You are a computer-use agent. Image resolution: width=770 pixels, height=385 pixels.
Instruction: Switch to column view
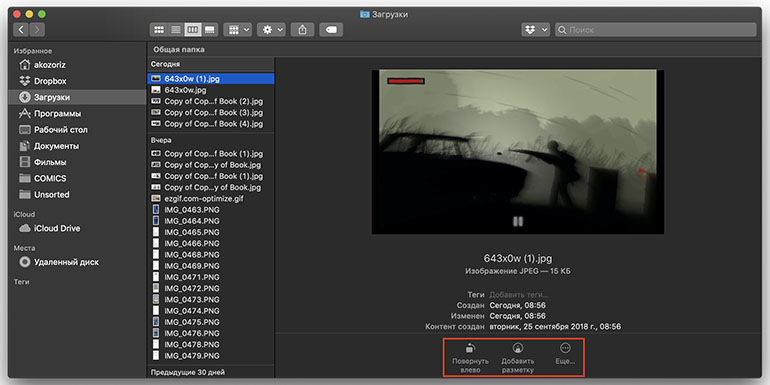point(193,29)
